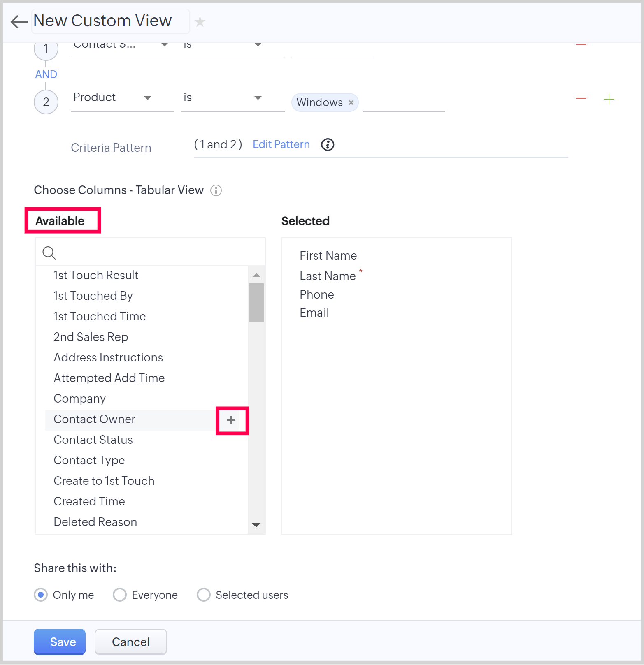Choose Created Time from Available list
Screen dimensions: 644x665
click(89, 502)
